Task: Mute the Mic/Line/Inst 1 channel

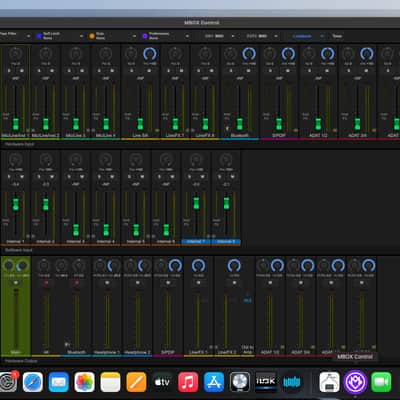Action: coord(22,71)
